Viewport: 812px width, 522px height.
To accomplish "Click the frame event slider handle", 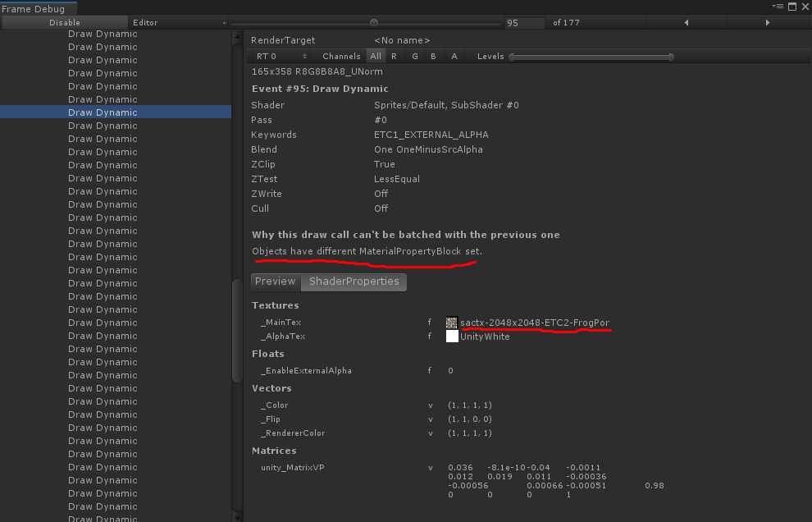I will coord(374,23).
